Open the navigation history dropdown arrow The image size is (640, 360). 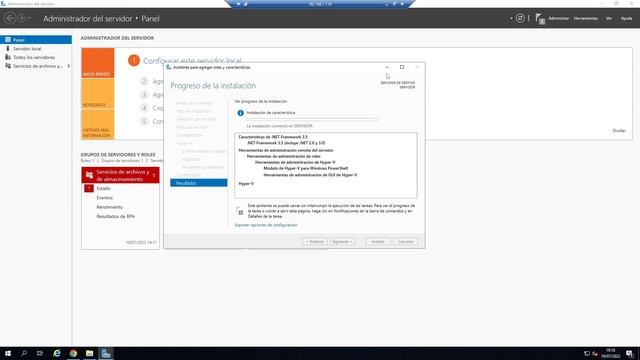pos(29,18)
